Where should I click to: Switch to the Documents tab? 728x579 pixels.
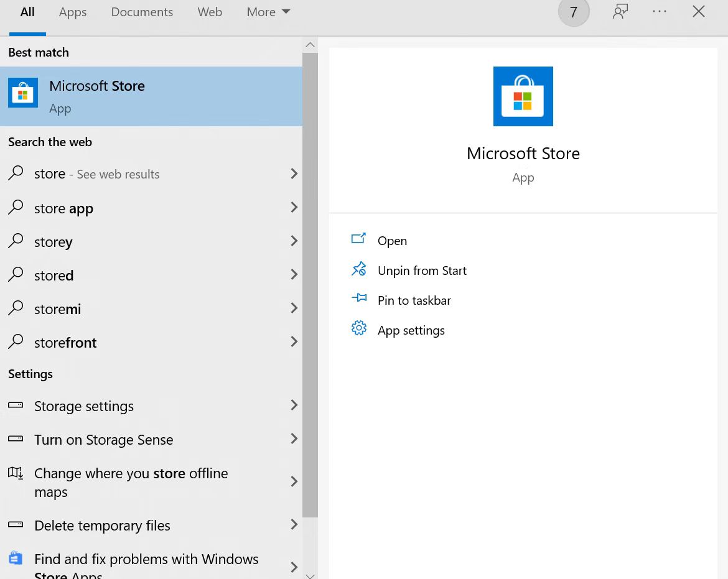[142, 12]
